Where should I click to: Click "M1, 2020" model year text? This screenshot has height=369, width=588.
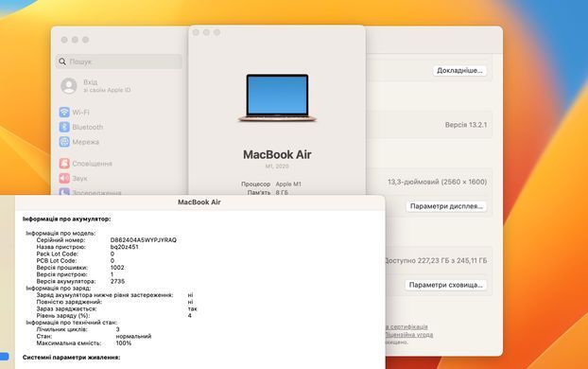click(x=277, y=166)
